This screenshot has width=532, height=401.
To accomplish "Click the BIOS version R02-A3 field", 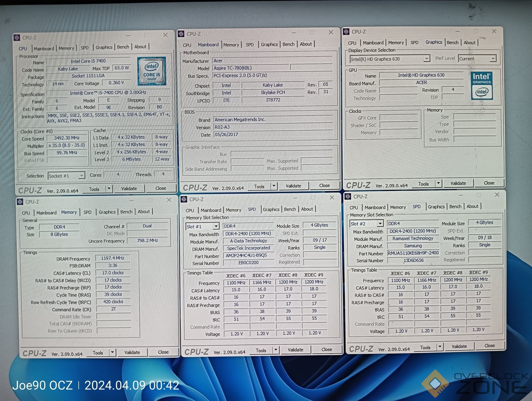I will [x=273, y=127].
